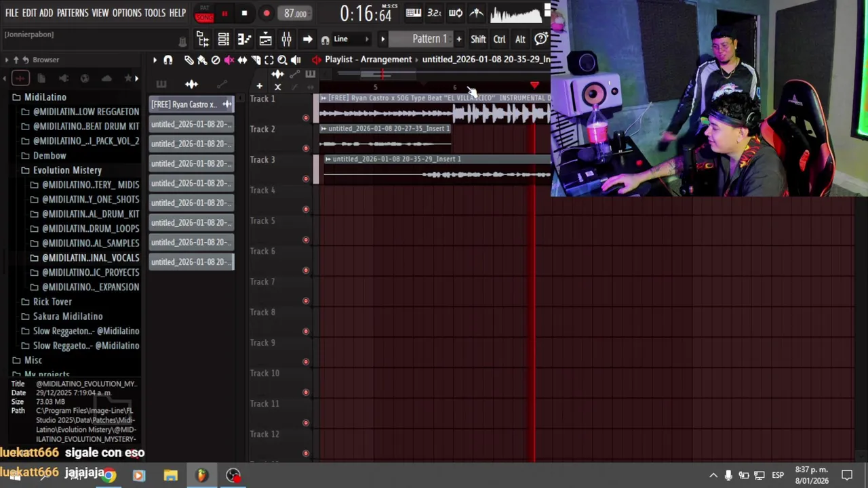
Task: Toggle the global snap magnet icon
Action: pyautogui.click(x=325, y=39)
